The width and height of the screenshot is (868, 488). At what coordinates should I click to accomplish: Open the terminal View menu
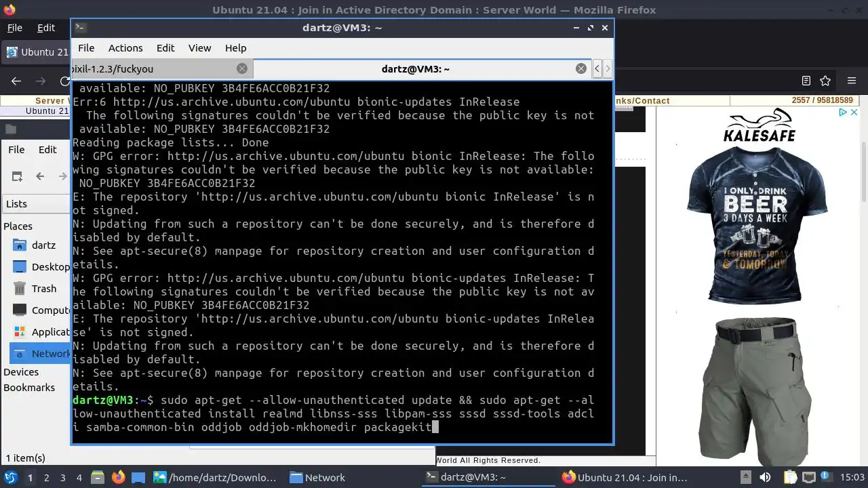pyautogui.click(x=199, y=48)
